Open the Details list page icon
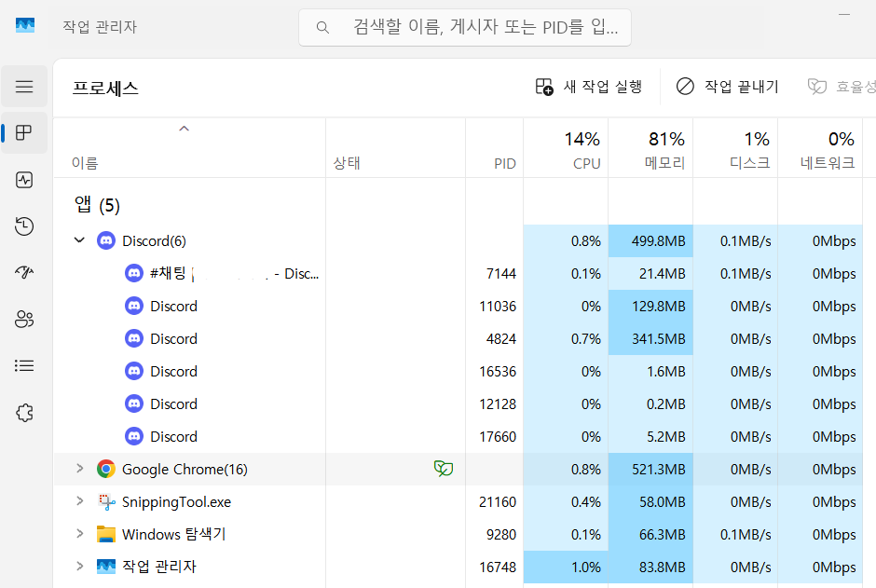This screenshot has height=588, width=876. [x=24, y=366]
